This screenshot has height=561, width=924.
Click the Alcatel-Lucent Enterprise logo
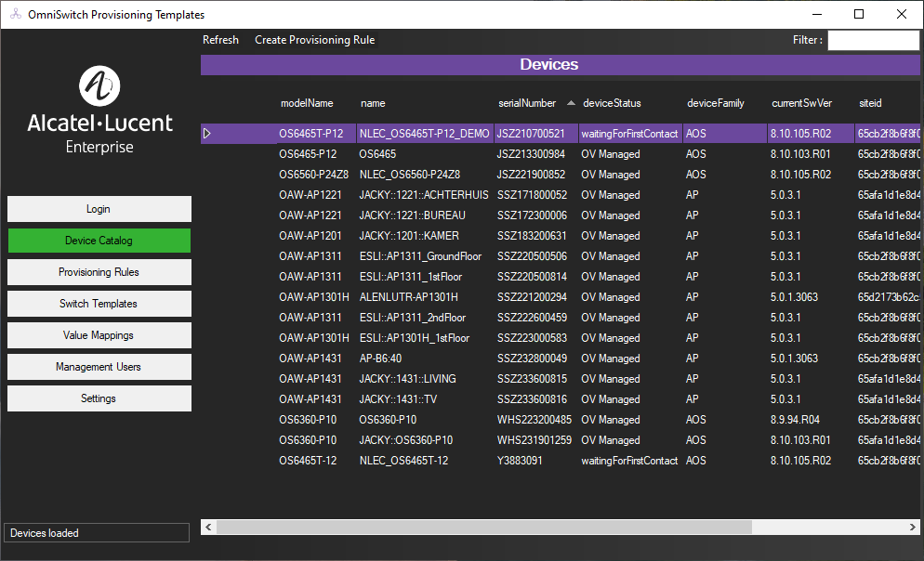[x=99, y=111]
